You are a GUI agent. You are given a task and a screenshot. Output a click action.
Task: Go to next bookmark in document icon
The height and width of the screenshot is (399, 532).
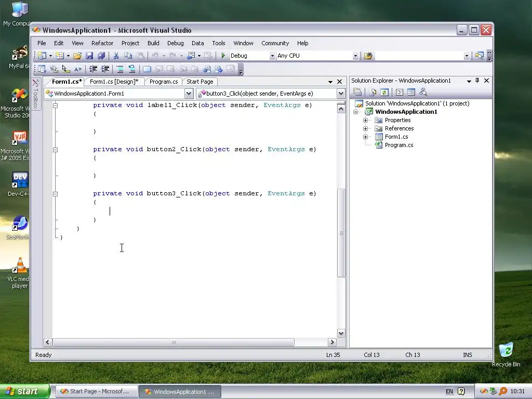[x=219, y=69]
